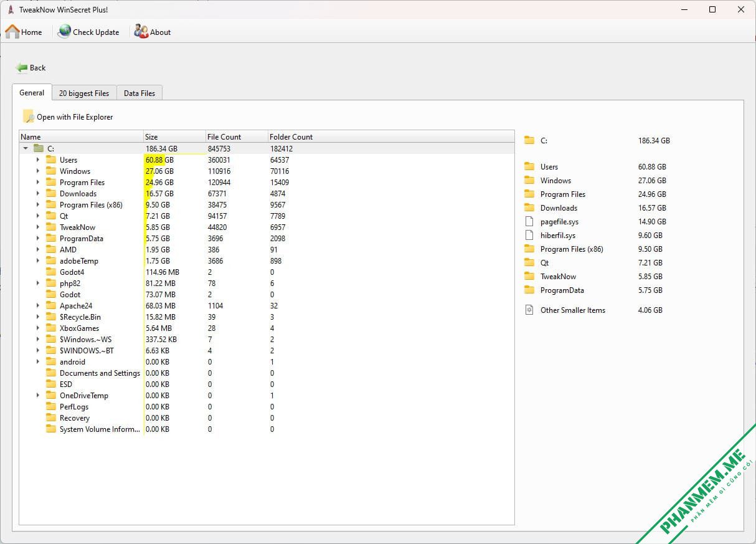Click the Check Update globe icon

[x=64, y=32]
